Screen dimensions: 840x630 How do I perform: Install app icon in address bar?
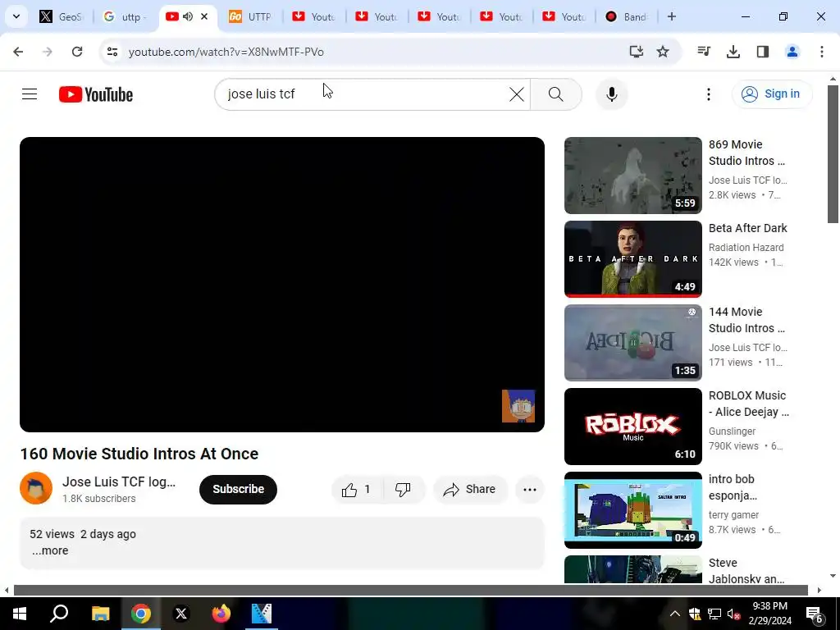click(636, 52)
